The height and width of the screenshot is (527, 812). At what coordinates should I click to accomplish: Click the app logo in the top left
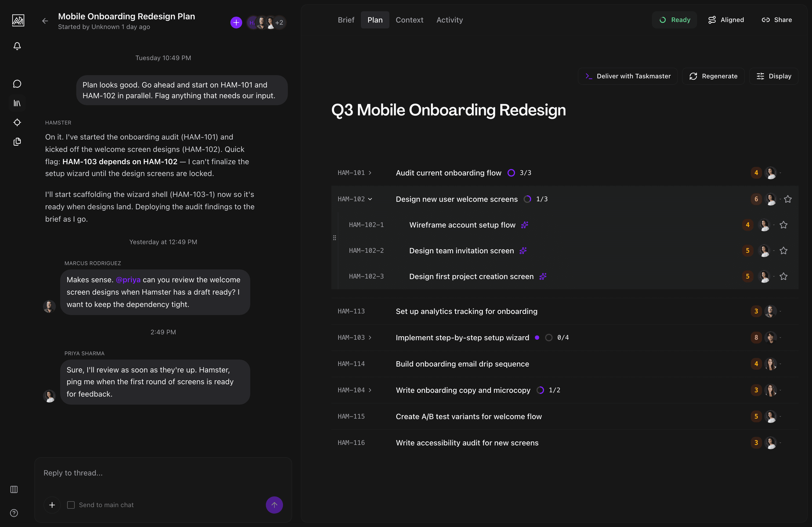click(18, 20)
